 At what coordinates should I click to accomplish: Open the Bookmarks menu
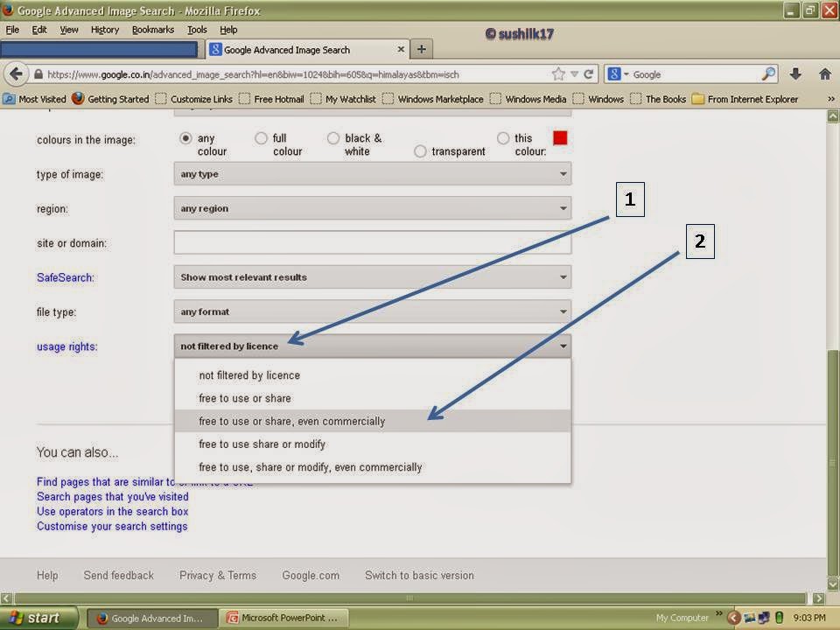tap(153, 29)
